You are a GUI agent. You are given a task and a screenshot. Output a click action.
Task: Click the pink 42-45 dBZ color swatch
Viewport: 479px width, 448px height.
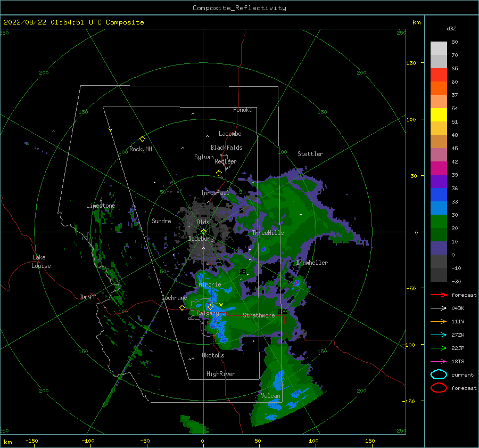(x=439, y=155)
